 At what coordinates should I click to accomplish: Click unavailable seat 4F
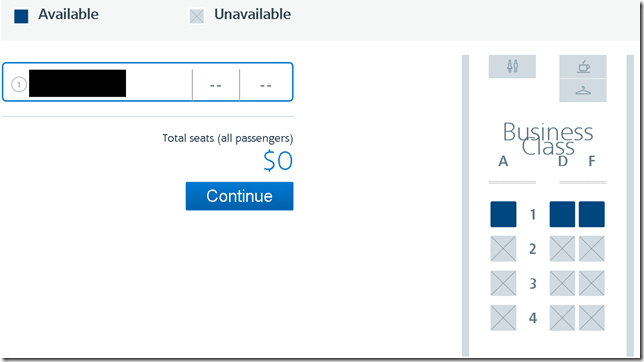pyautogui.click(x=591, y=318)
